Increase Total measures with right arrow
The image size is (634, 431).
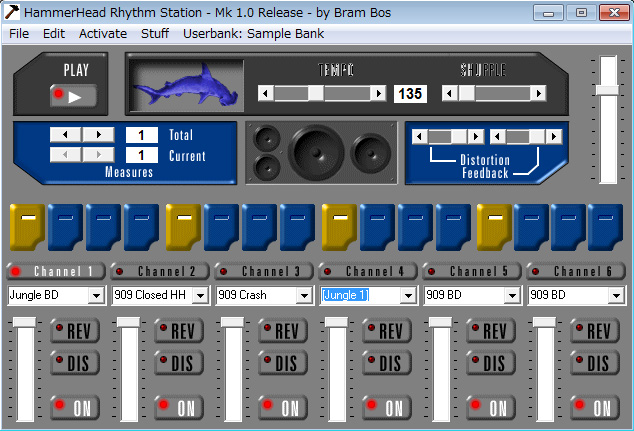[x=98, y=134]
